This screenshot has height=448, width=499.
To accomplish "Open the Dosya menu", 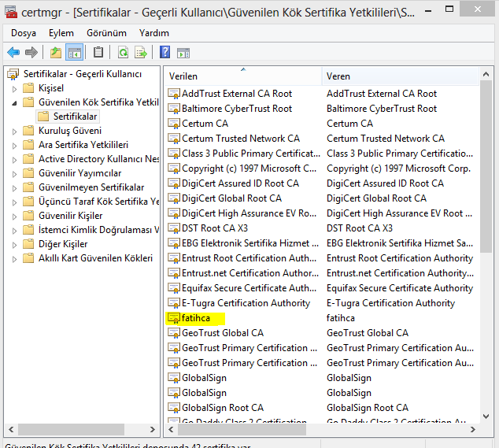I will coord(24,33).
